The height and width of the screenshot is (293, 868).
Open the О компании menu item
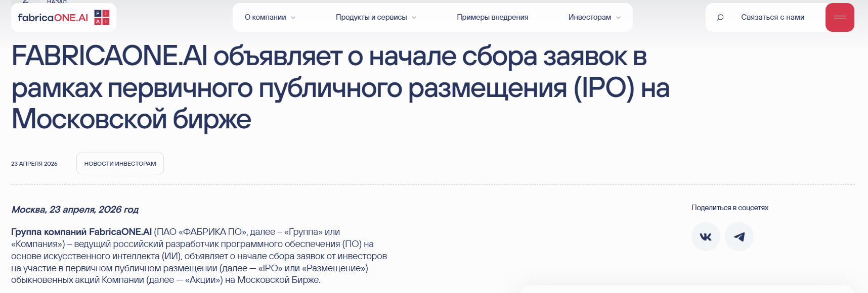click(x=265, y=18)
